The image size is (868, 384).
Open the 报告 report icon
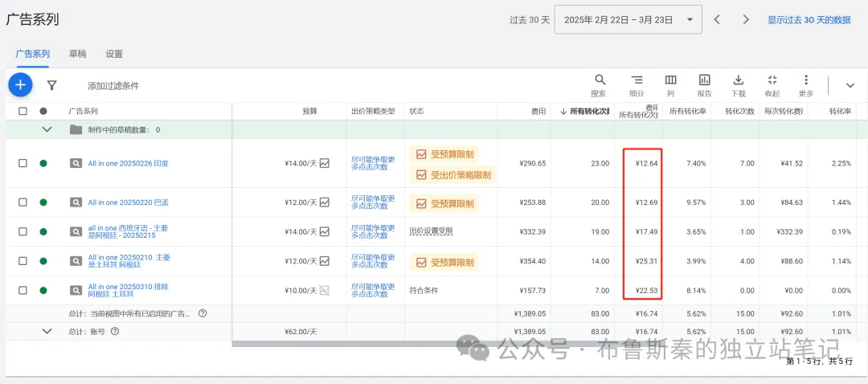(704, 80)
